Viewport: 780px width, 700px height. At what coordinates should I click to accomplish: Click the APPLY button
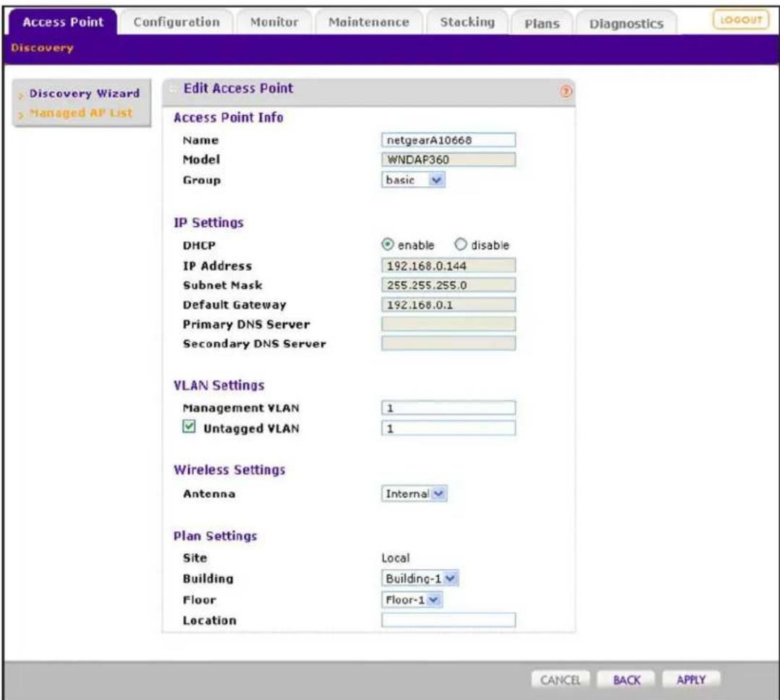(x=691, y=680)
